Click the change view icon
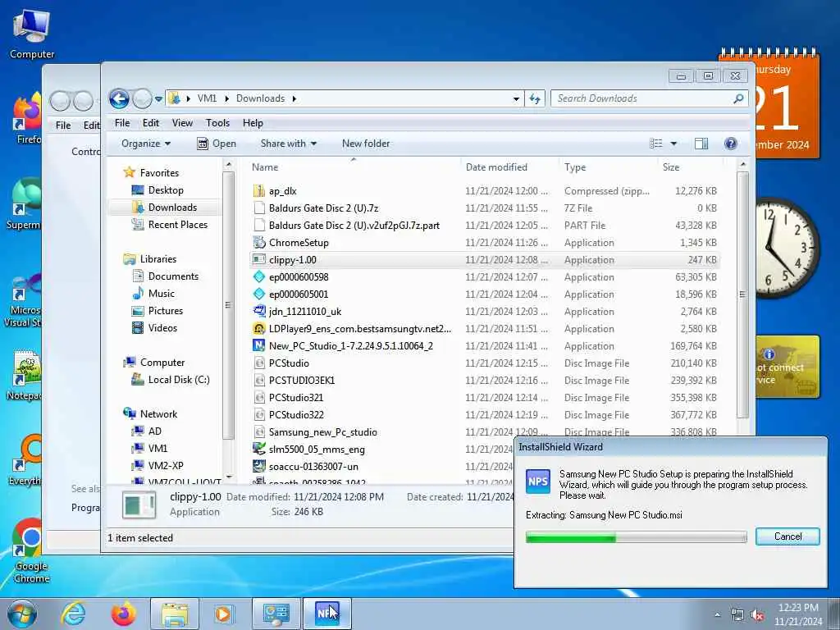Viewport: 840px width, 630px height. (x=655, y=144)
